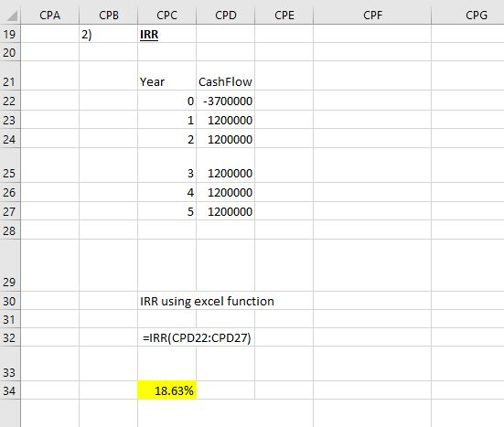Select the 1200000 cell in row 24
504x427 pixels.
225,139
